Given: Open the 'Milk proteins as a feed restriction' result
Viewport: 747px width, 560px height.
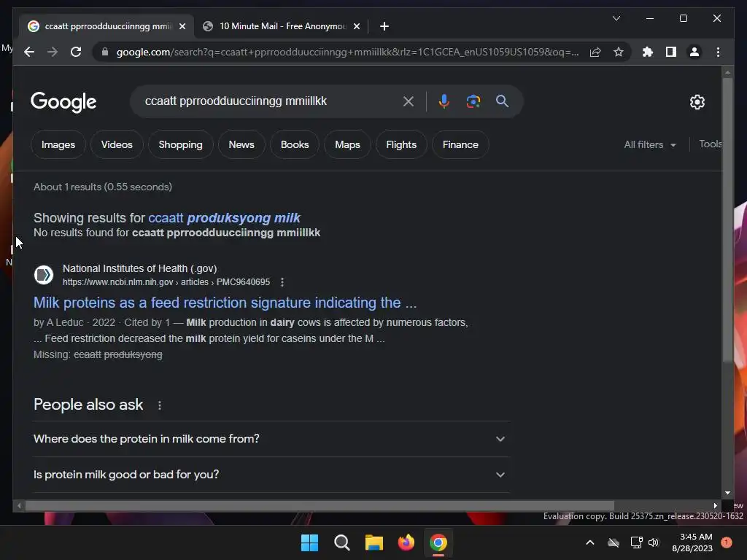Looking at the screenshot, I should coord(225,303).
